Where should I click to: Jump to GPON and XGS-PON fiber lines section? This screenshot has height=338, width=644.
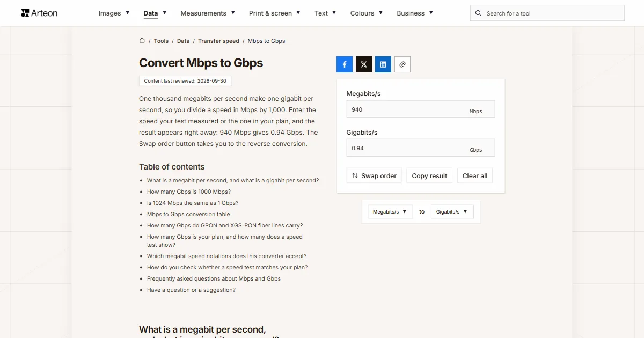225,225
